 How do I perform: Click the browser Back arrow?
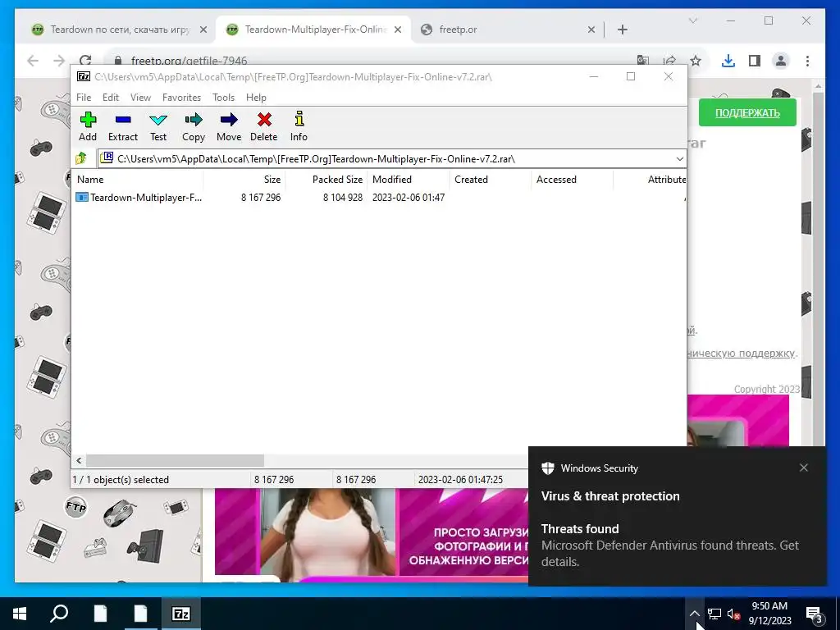(33, 61)
